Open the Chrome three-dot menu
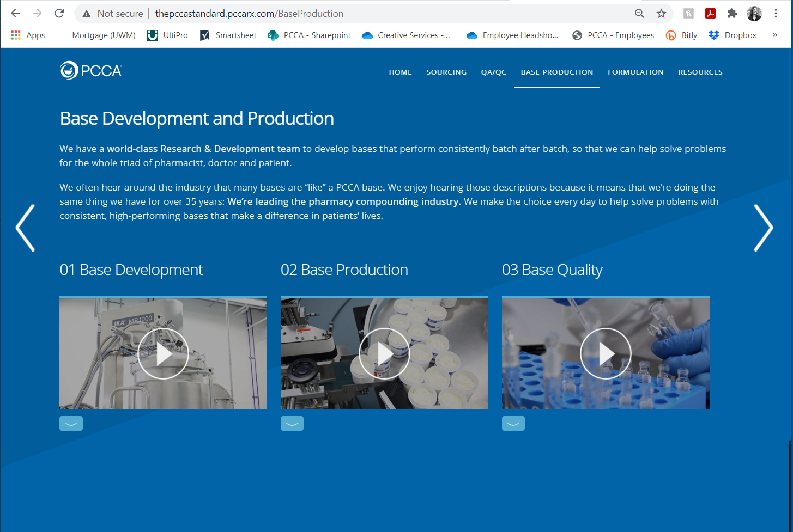The image size is (793, 532). click(776, 14)
